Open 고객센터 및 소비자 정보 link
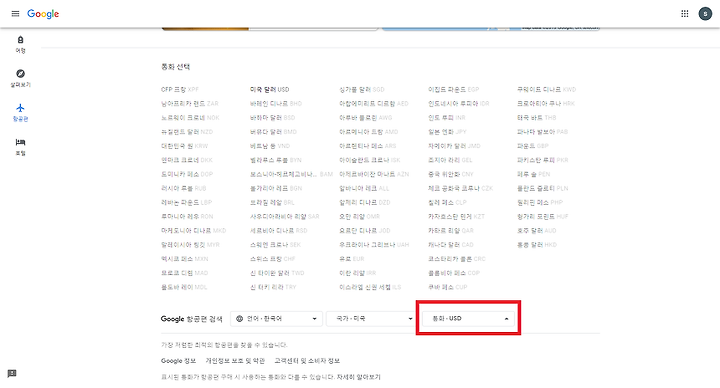This screenshot has width=720, height=388. coord(307,361)
